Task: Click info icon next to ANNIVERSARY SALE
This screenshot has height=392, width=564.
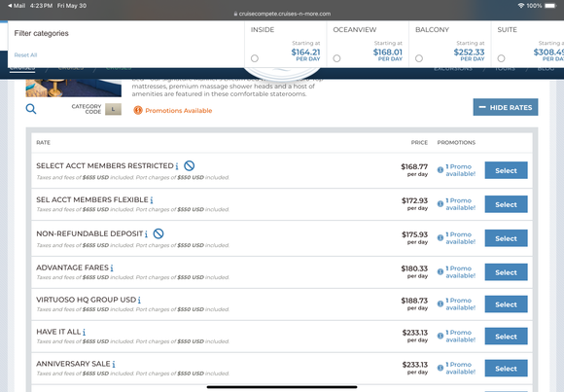Action: point(114,364)
